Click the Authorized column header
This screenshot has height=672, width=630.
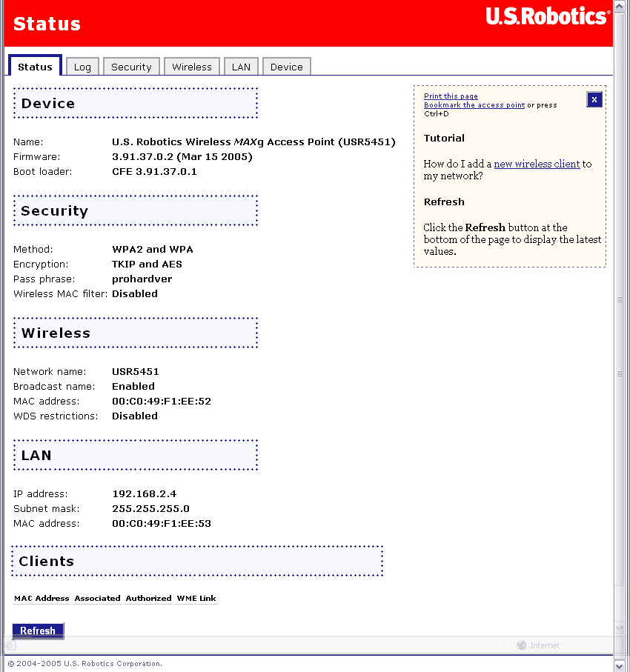pyautogui.click(x=148, y=599)
